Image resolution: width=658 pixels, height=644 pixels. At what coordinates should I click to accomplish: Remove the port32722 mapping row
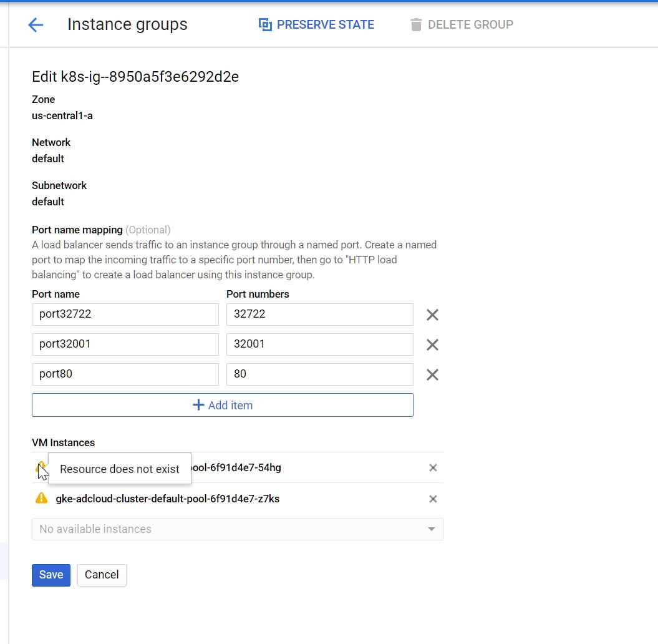[x=432, y=315]
